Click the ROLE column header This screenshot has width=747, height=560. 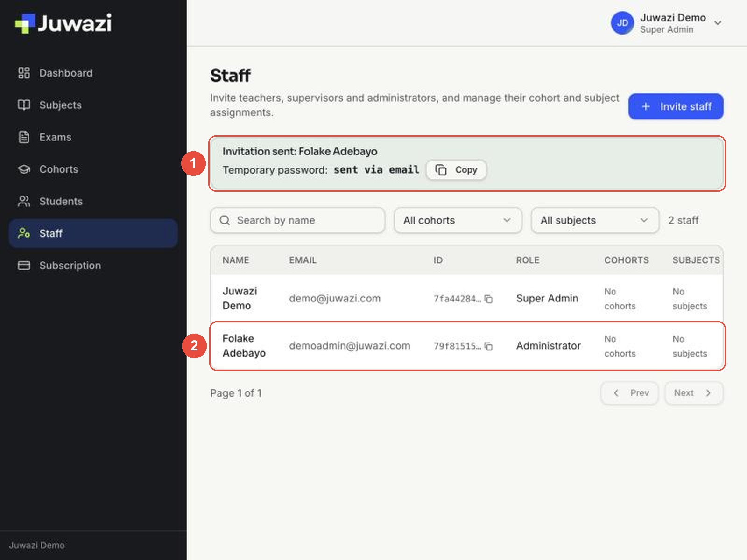point(528,260)
